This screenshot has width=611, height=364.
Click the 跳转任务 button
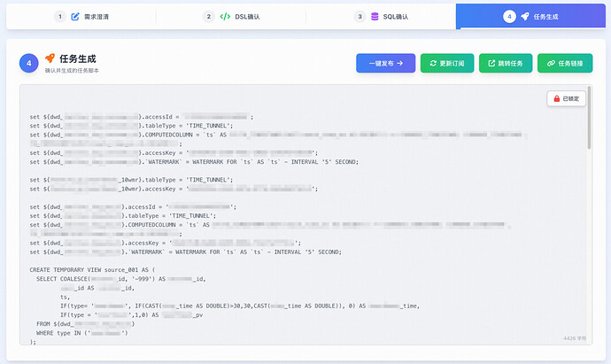coord(506,63)
